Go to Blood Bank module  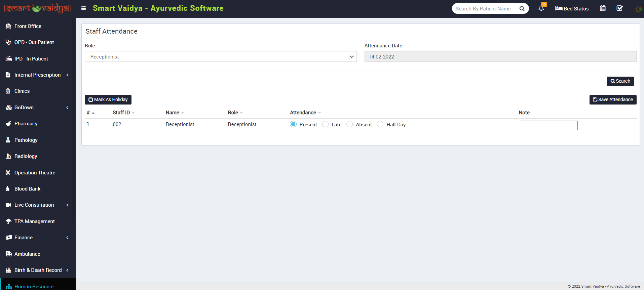click(x=27, y=189)
